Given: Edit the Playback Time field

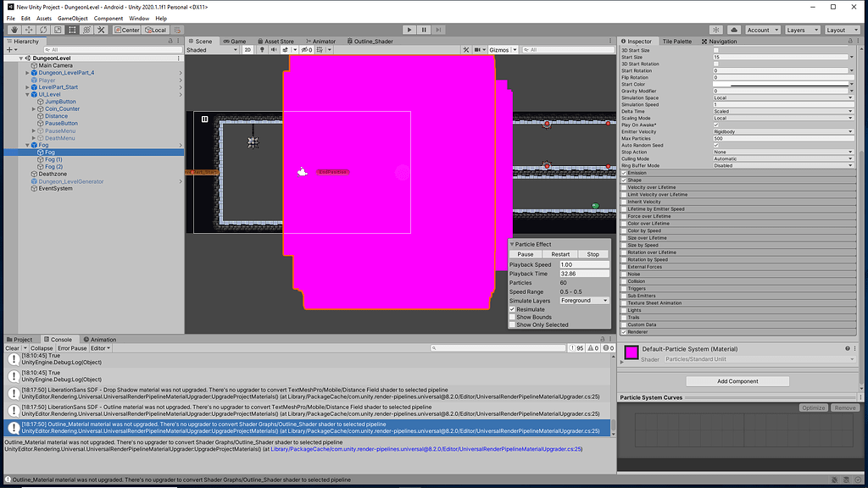Looking at the screenshot, I should (583, 274).
